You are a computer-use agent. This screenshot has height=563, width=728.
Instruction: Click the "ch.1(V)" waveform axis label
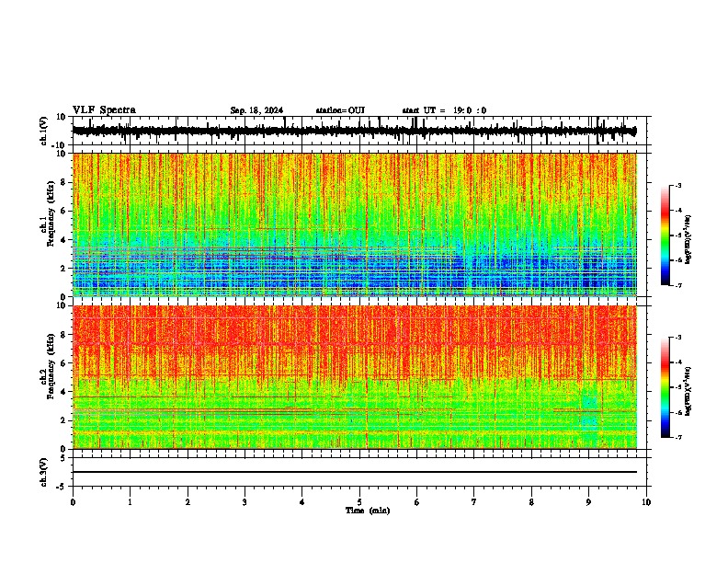(x=44, y=131)
